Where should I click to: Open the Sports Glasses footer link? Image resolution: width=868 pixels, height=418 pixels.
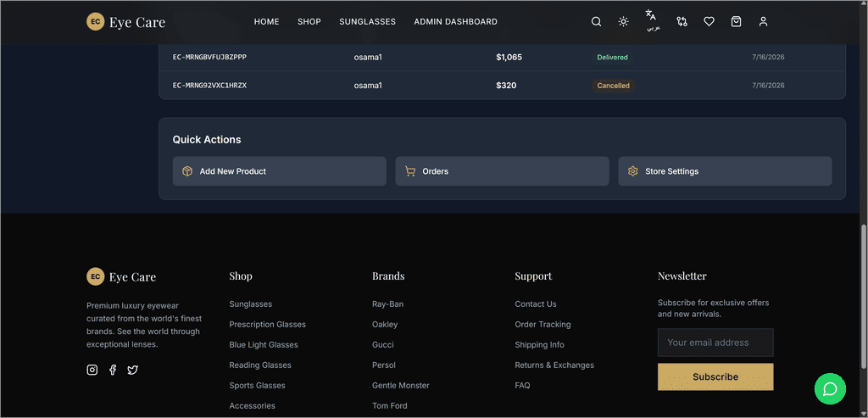pyautogui.click(x=258, y=385)
